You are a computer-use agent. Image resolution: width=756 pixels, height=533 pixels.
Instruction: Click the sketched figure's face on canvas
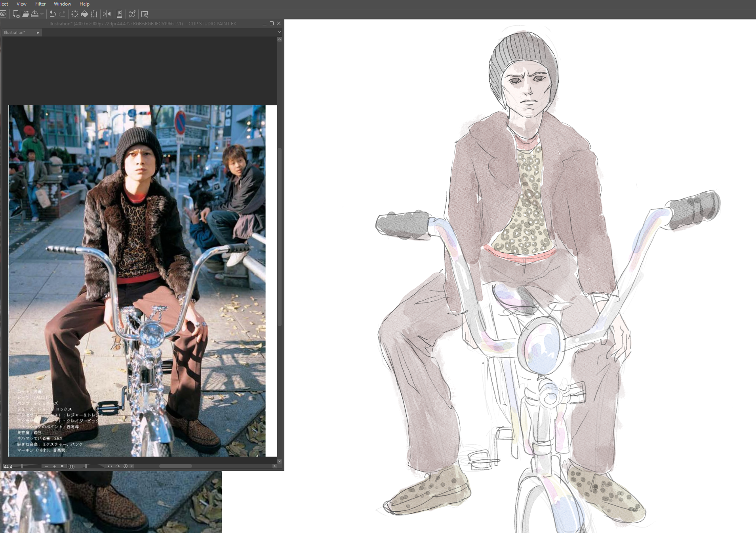tap(526, 89)
